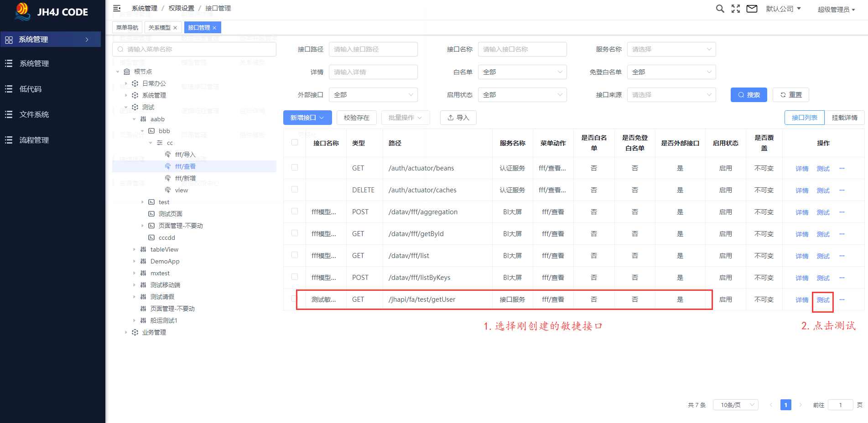This screenshot has width=868, height=423.
Task: Open the 服务名称 dropdown
Action: click(671, 49)
